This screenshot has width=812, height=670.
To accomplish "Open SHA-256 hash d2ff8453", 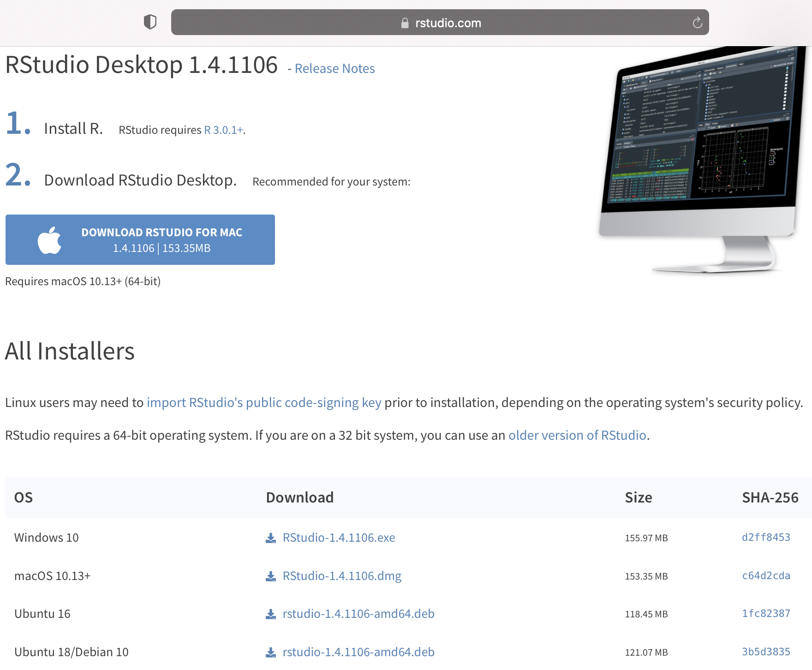I will pos(766,538).
